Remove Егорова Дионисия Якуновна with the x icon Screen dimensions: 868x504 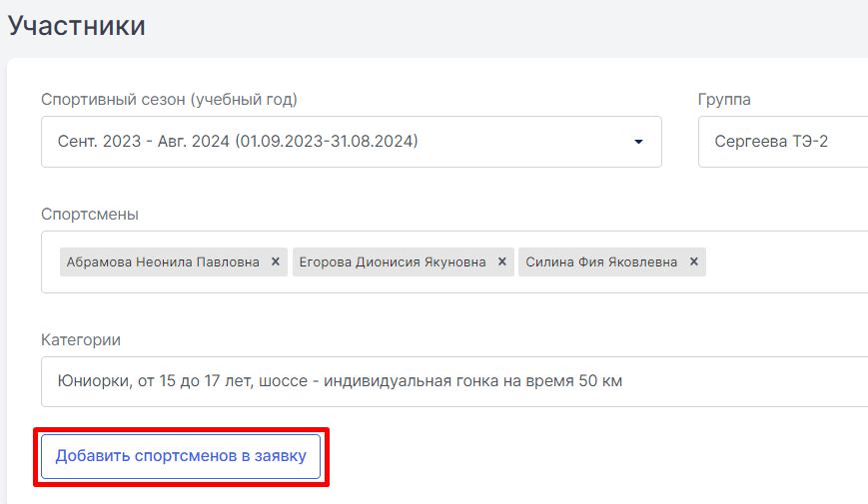[x=502, y=261]
